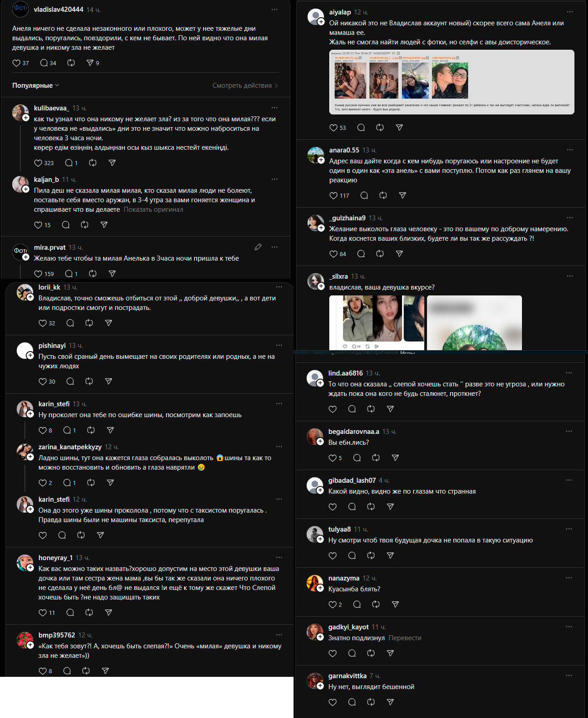Edit mira.prvat's comment using pencil icon

tap(258, 247)
